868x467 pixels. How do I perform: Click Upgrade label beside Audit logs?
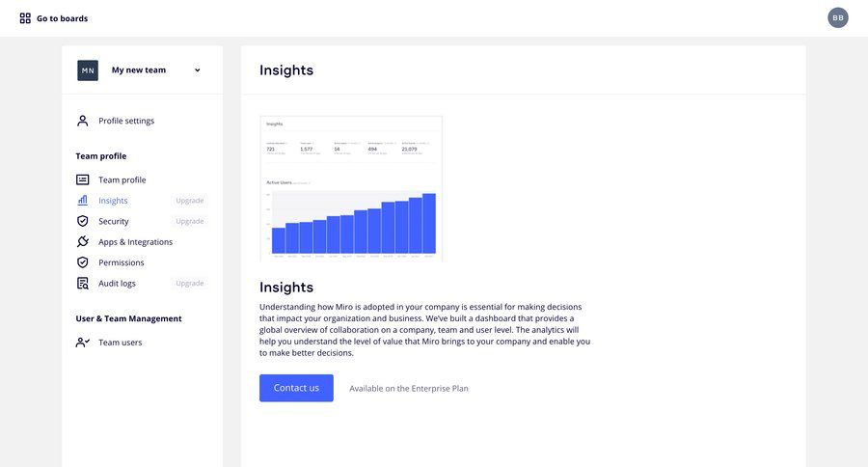click(x=190, y=283)
